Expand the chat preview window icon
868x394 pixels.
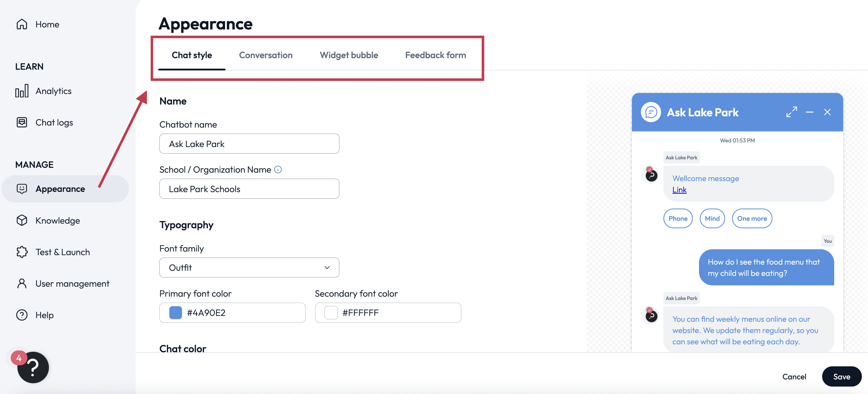tap(792, 112)
